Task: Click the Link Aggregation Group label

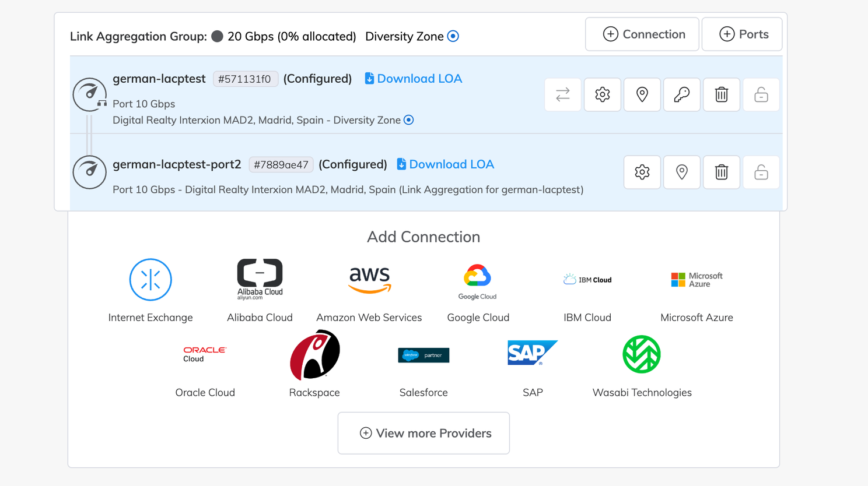Action: pos(138,36)
